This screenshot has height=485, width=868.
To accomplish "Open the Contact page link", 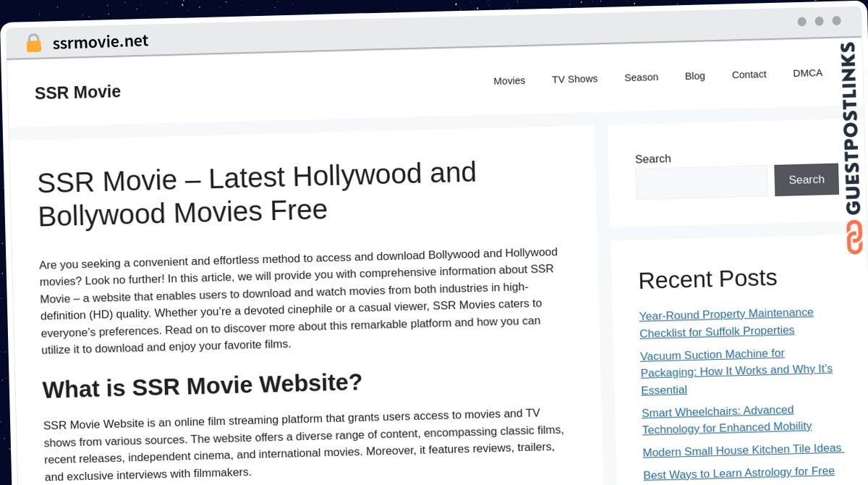I will coord(749,74).
